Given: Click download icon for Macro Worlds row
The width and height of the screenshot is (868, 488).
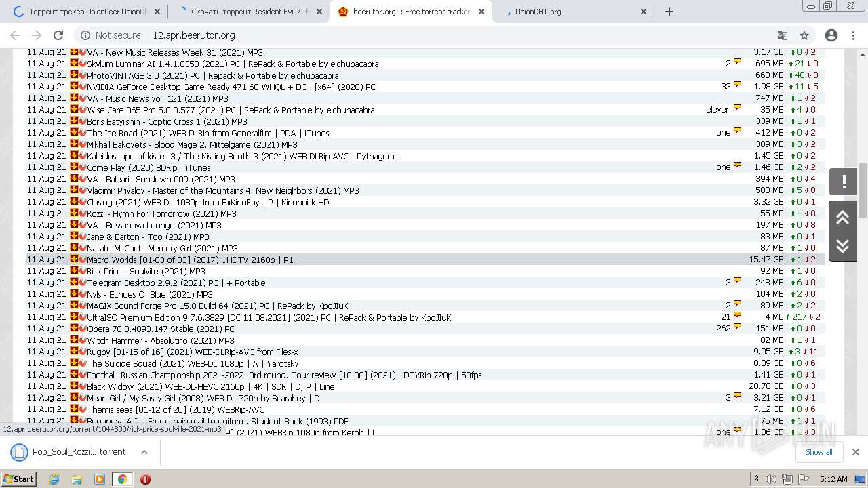Looking at the screenshot, I should 74,260.
